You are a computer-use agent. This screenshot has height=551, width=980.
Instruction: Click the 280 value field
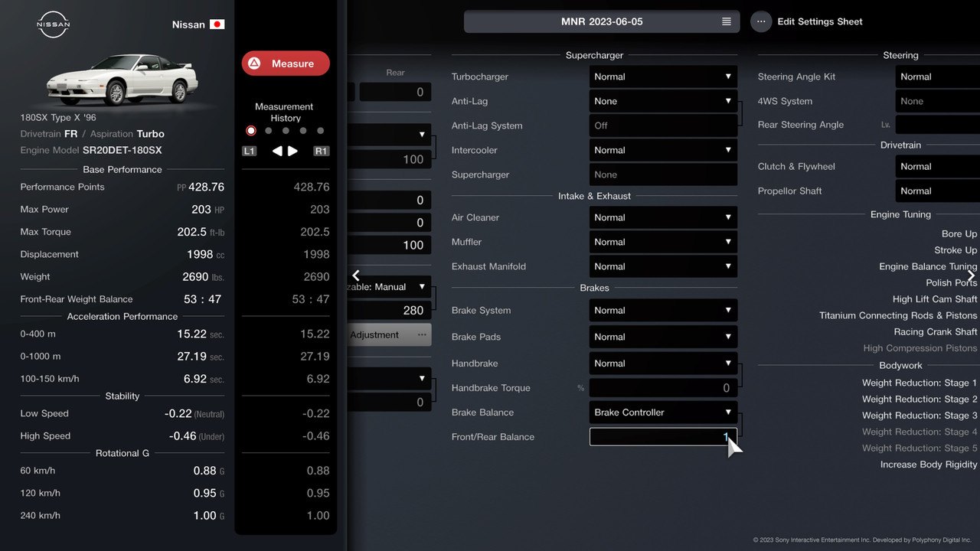click(389, 311)
